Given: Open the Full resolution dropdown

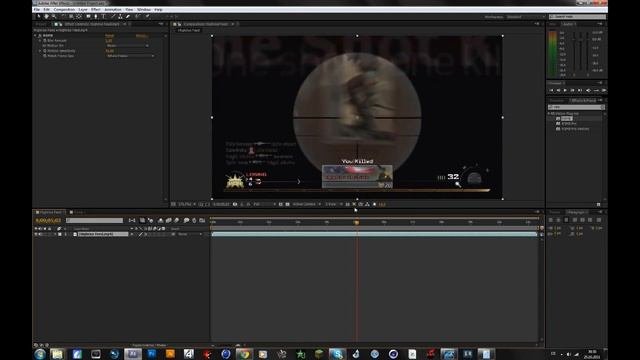Looking at the screenshot, I should [264, 204].
